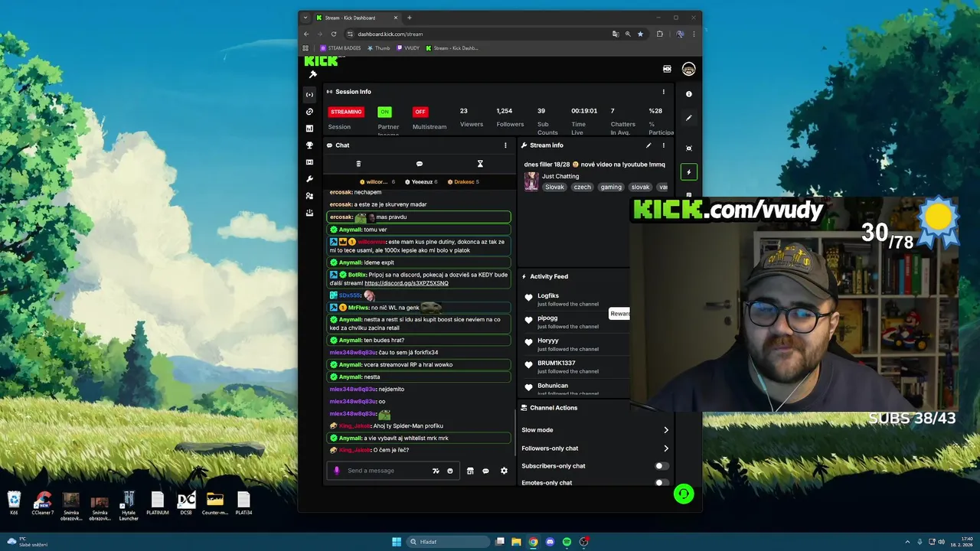Click the gaming tag in Stream info
Image resolution: width=980 pixels, height=551 pixels.
point(611,187)
